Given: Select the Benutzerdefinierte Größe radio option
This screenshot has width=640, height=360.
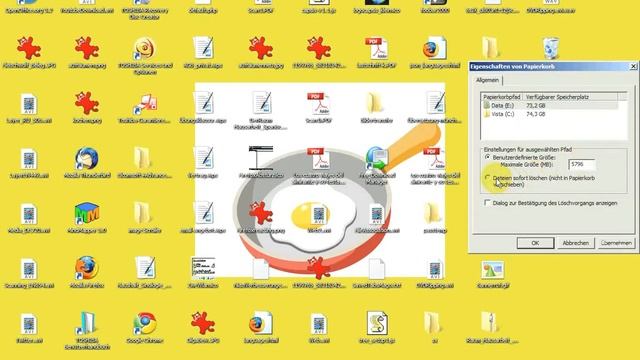Looking at the screenshot, I should (487, 157).
